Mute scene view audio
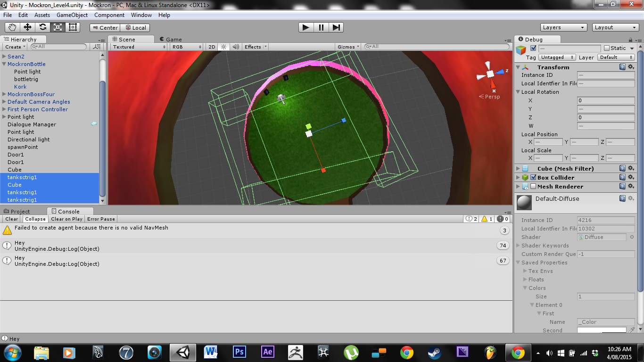Screen dimensions: 644x362 point(236,47)
